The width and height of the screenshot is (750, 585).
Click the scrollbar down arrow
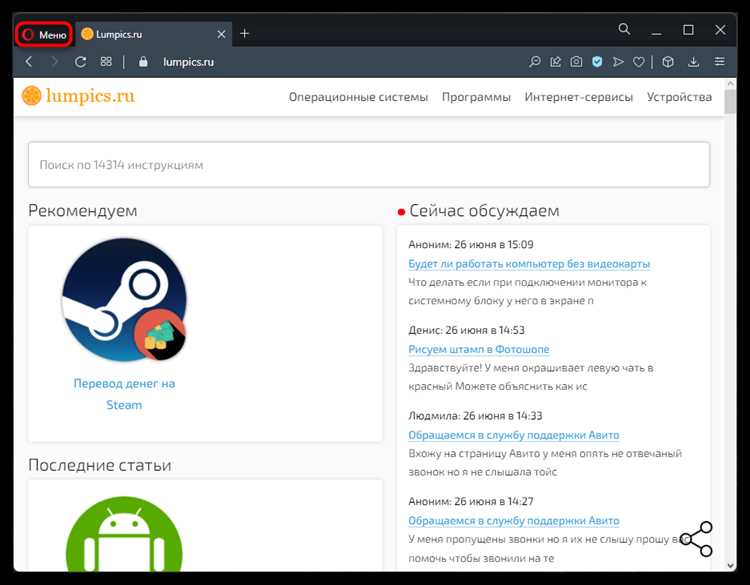(730, 565)
